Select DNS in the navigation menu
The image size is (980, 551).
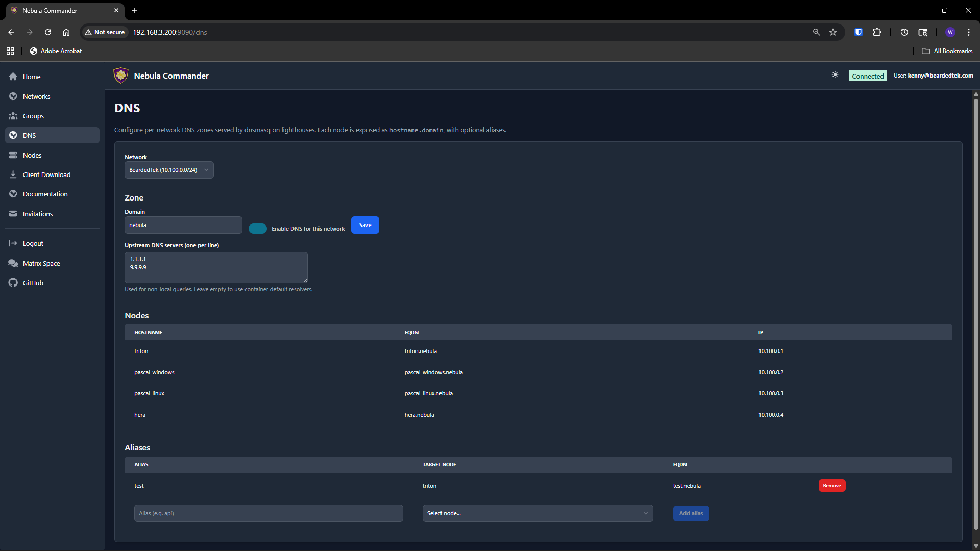(x=30, y=135)
